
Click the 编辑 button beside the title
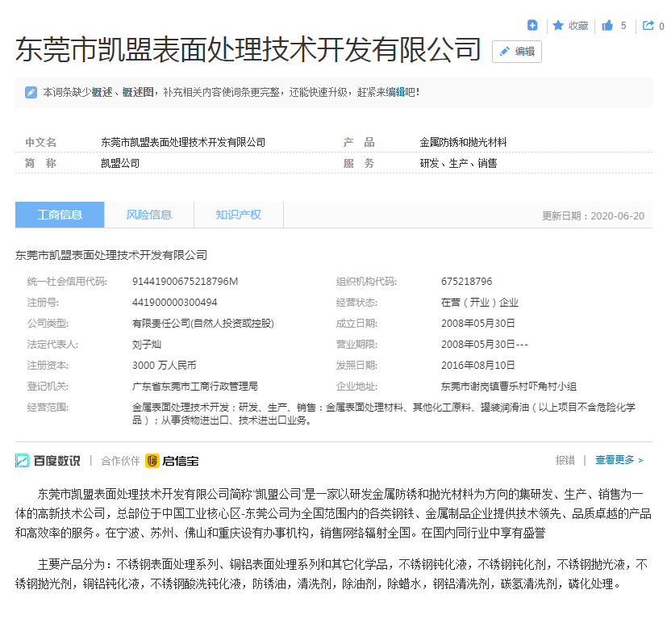[x=517, y=52]
